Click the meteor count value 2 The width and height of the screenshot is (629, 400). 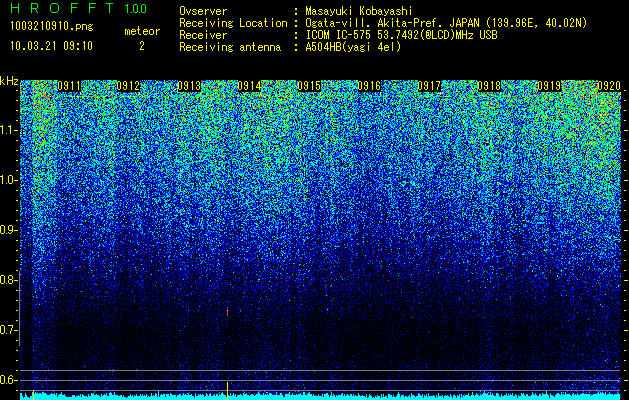(x=142, y=46)
